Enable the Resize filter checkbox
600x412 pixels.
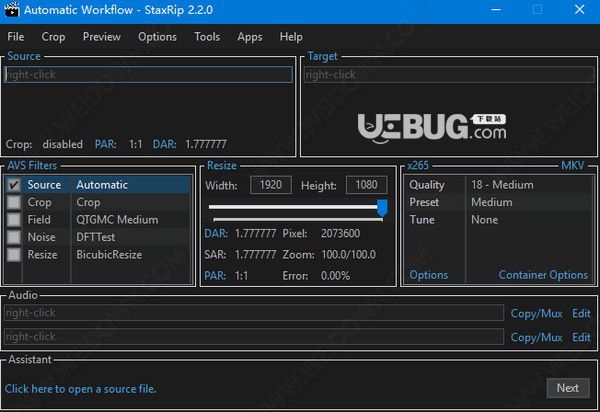[x=14, y=255]
